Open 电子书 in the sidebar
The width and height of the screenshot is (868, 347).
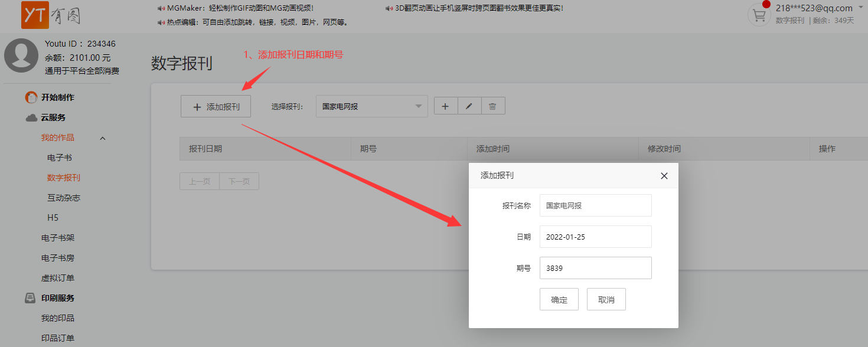pyautogui.click(x=60, y=158)
